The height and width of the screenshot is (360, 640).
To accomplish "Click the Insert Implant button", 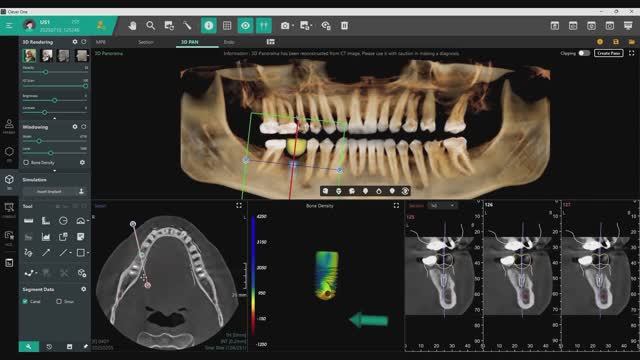I will point(49,191).
